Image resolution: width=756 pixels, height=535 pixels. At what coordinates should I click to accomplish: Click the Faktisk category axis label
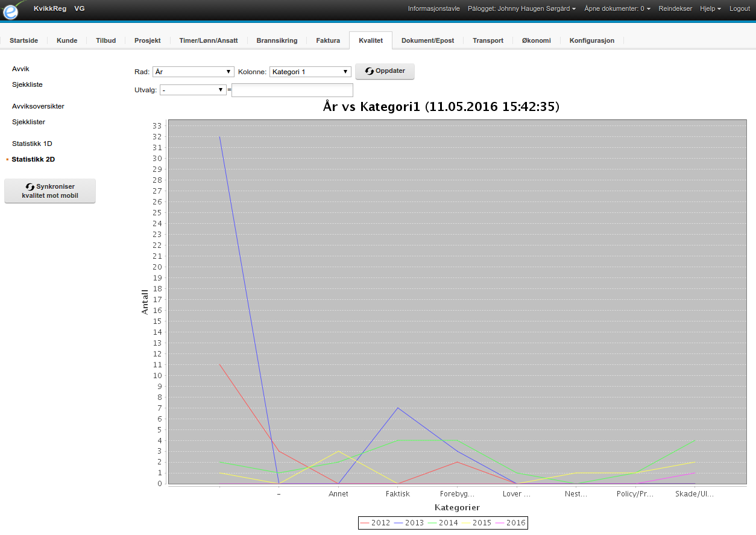tap(398, 493)
